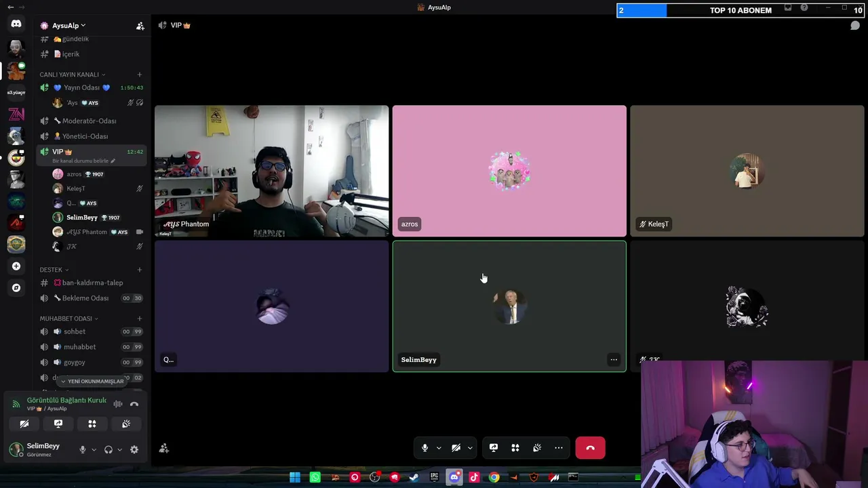The height and width of the screenshot is (488, 868).
Task: Create channel in DESTEK category
Action: click(140, 270)
